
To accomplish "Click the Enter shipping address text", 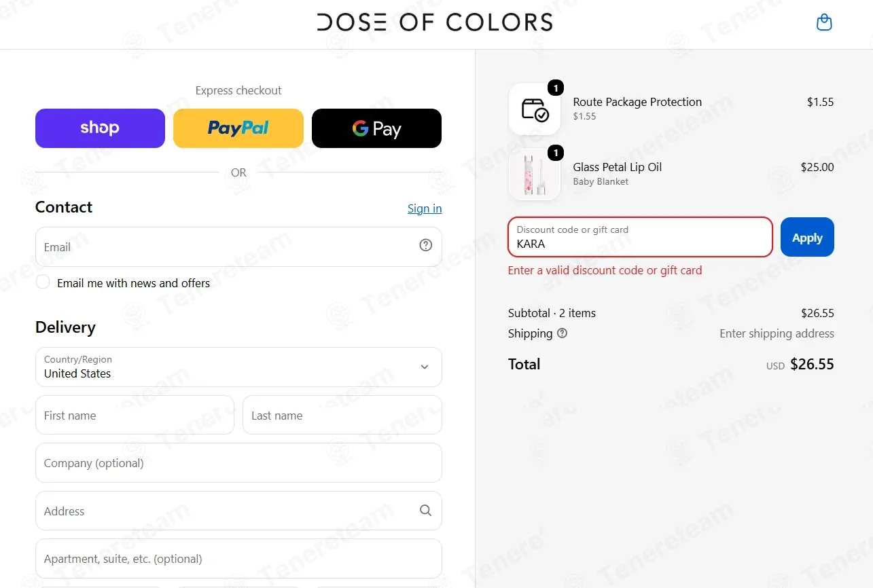I will (777, 333).
